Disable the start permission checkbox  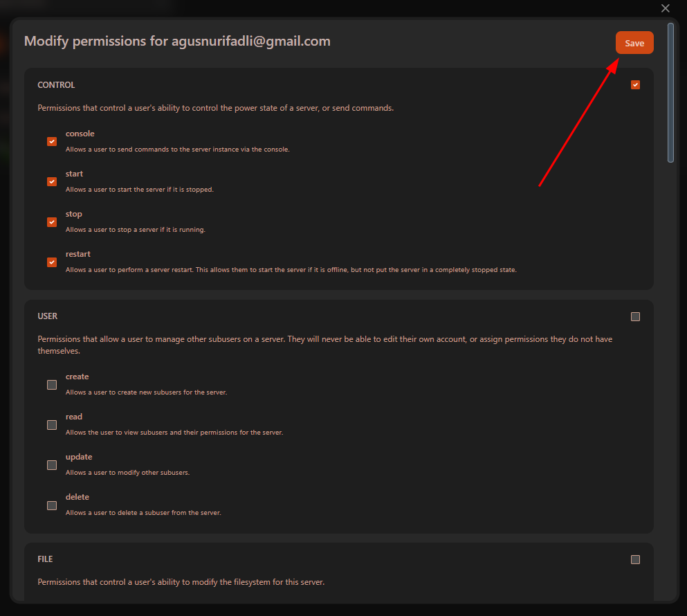pyautogui.click(x=52, y=181)
